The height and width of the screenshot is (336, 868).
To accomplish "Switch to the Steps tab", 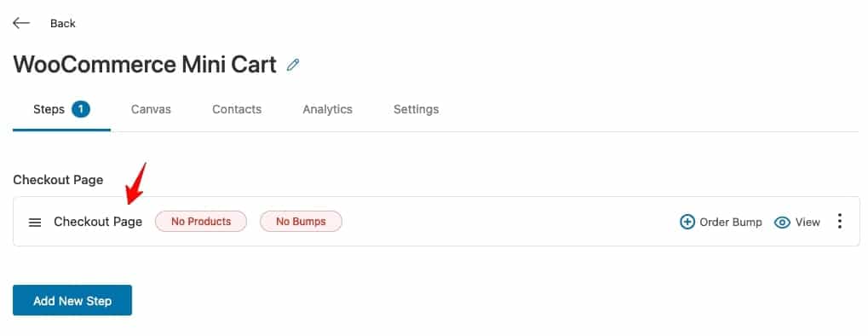I will (x=61, y=110).
